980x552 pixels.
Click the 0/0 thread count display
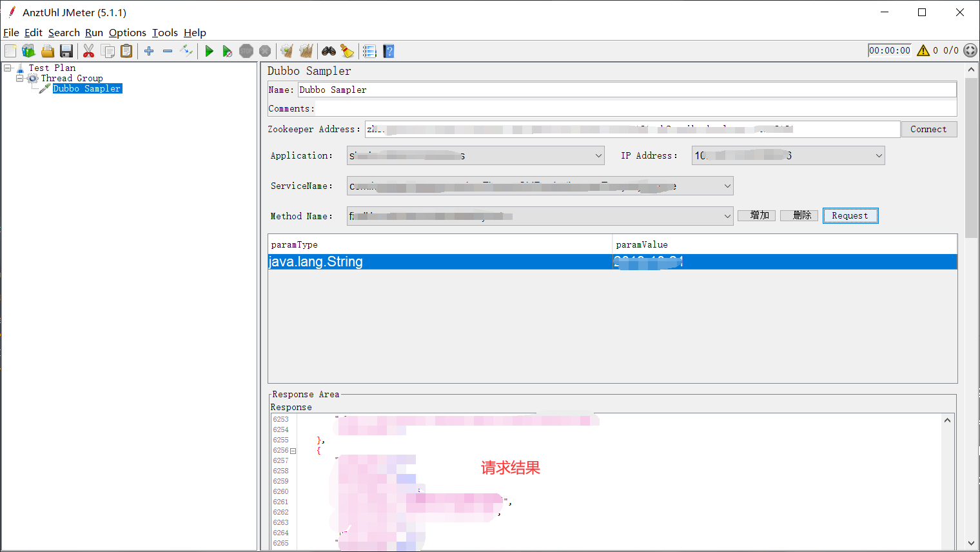click(951, 50)
